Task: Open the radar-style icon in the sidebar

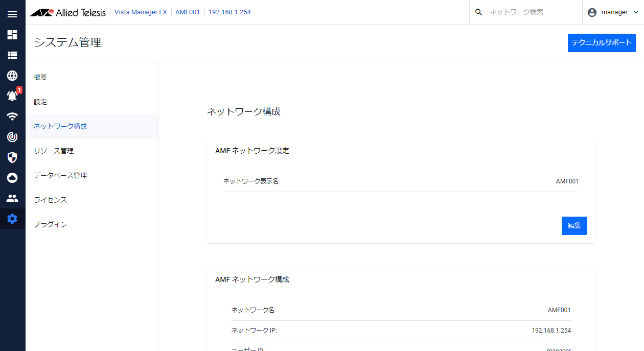Action: 12,137
